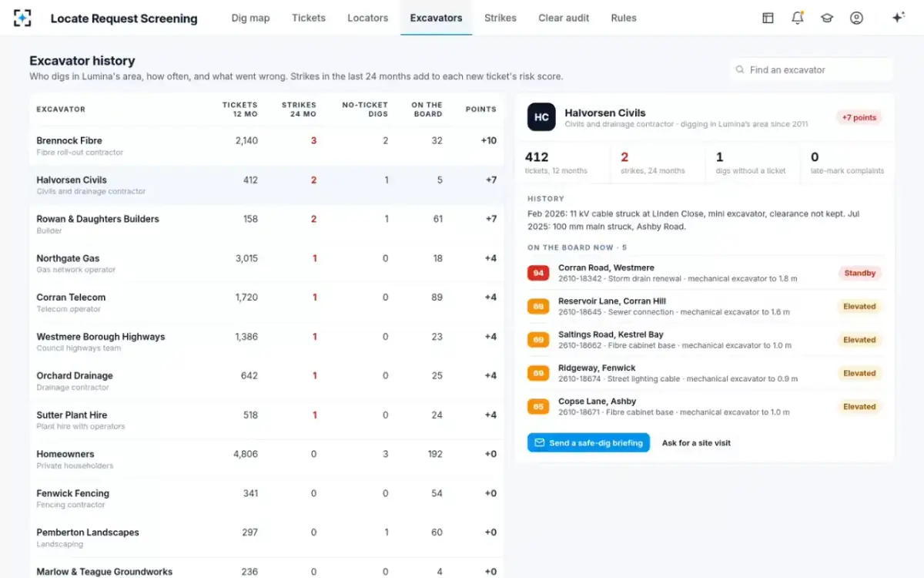Click the late-mark complaints stat
The width and height of the screenshot is (924, 578).
tap(848, 163)
